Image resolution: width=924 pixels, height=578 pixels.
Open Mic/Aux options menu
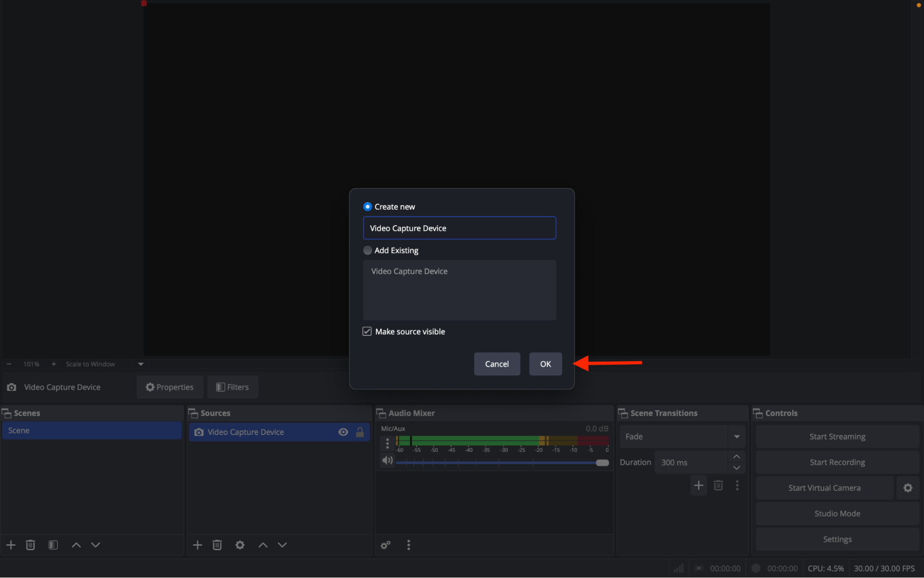[387, 443]
